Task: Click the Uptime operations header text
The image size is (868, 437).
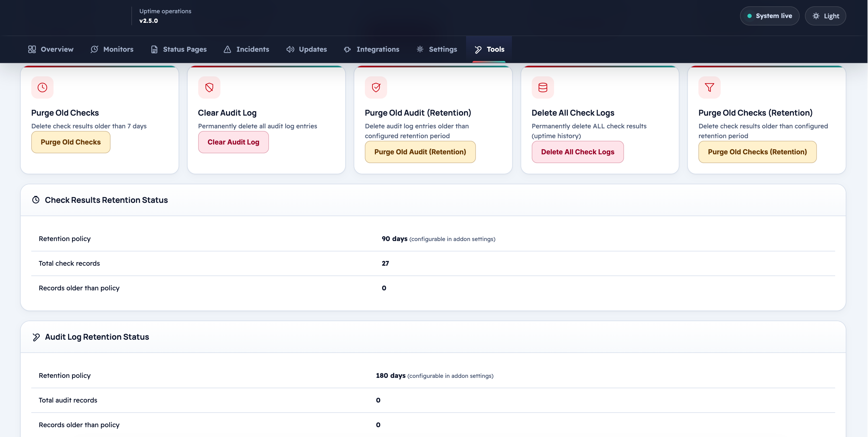Action: click(x=165, y=11)
